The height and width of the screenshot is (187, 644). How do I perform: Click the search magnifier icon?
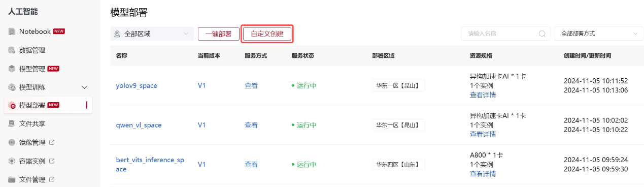point(543,34)
